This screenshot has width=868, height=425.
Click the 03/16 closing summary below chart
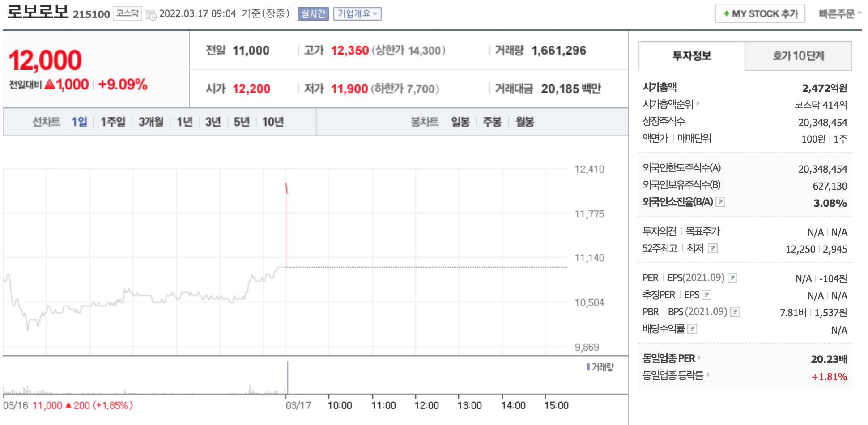tap(68, 405)
